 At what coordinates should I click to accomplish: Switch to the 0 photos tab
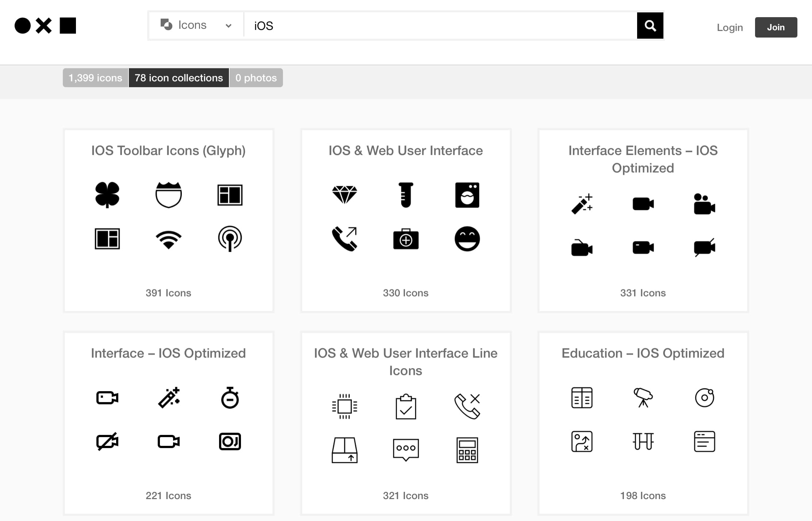click(x=256, y=78)
